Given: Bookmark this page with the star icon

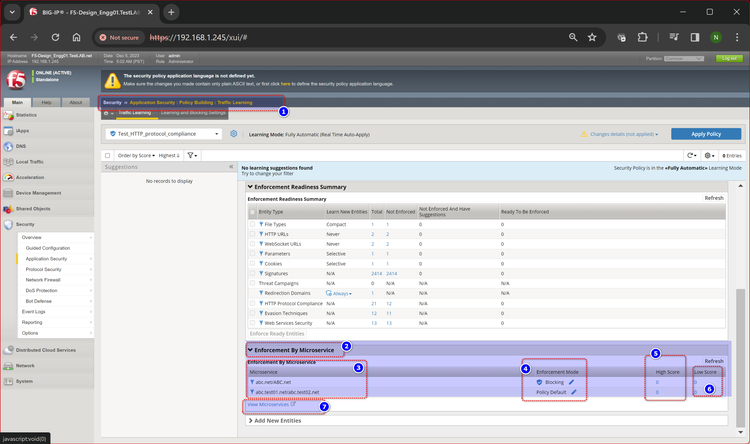Looking at the screenshot, I should (x=592, y=36).
